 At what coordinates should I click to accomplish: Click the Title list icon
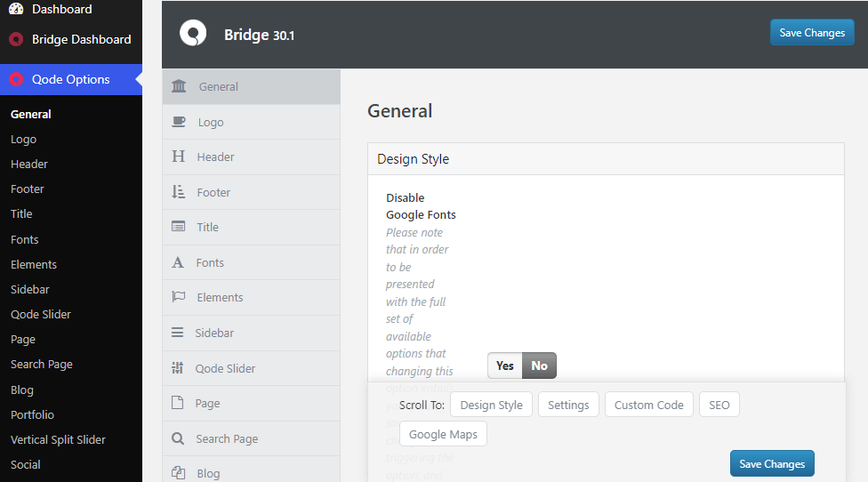click(178, 227)
